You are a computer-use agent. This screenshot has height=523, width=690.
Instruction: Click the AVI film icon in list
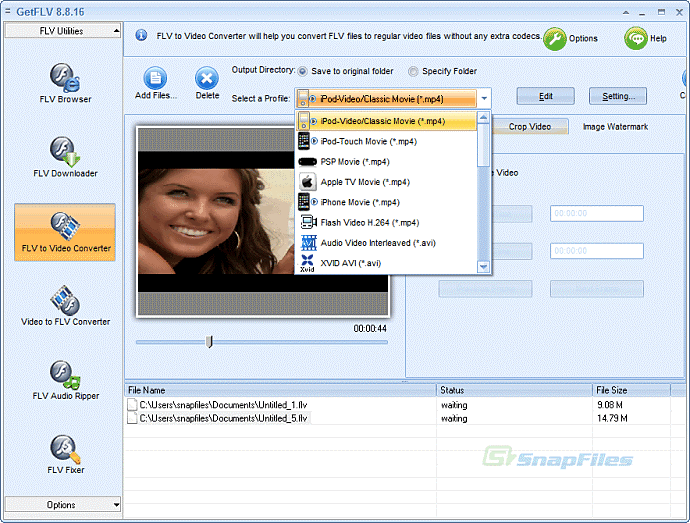(x=308, y=243)
